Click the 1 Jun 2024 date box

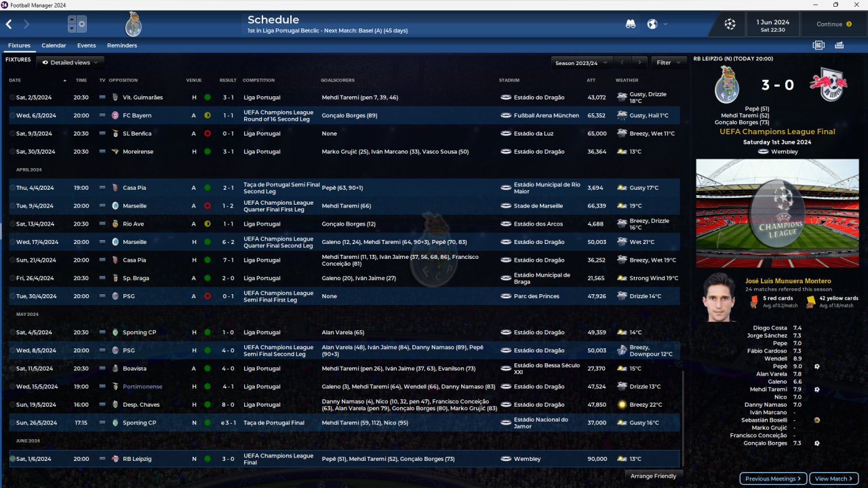click(773, 24)
